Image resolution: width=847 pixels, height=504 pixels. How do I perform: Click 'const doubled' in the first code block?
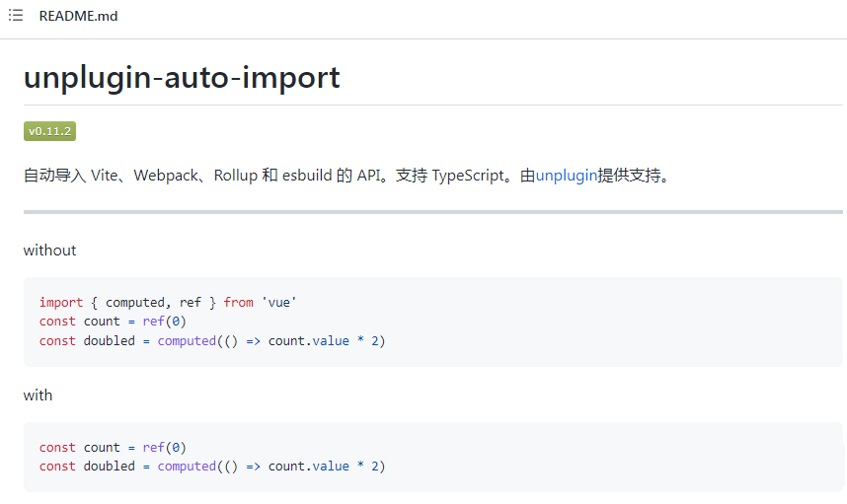(x=86, y=341)
